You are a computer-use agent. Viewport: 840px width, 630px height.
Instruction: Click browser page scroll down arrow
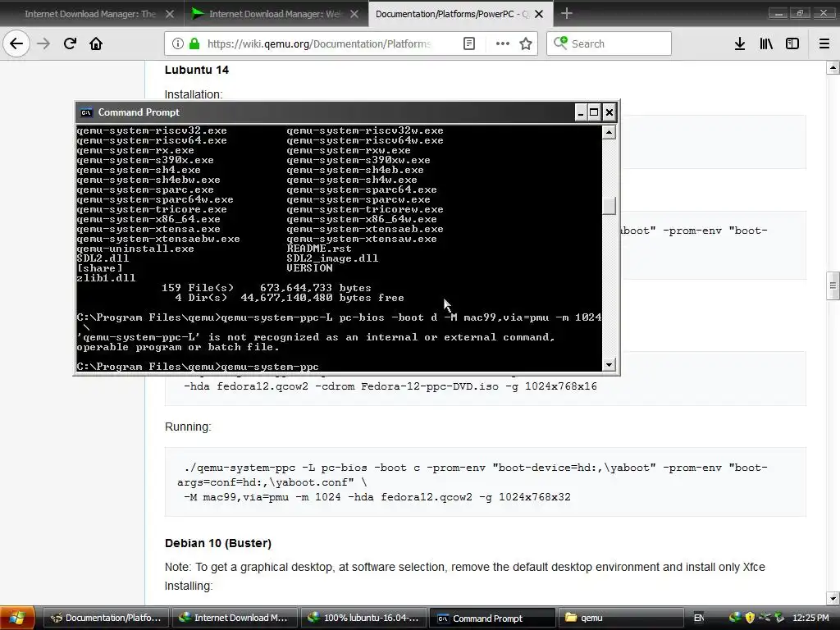pos(833,598)
